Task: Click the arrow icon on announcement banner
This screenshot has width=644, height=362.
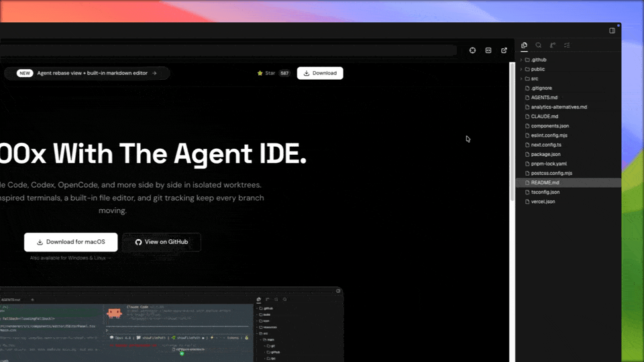Action: coord(154,73)
